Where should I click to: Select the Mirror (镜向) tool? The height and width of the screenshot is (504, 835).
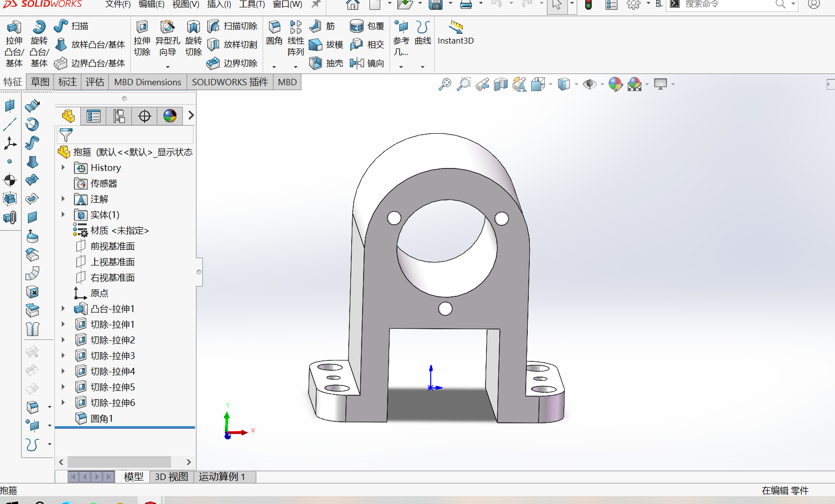[x=368, y=63]
